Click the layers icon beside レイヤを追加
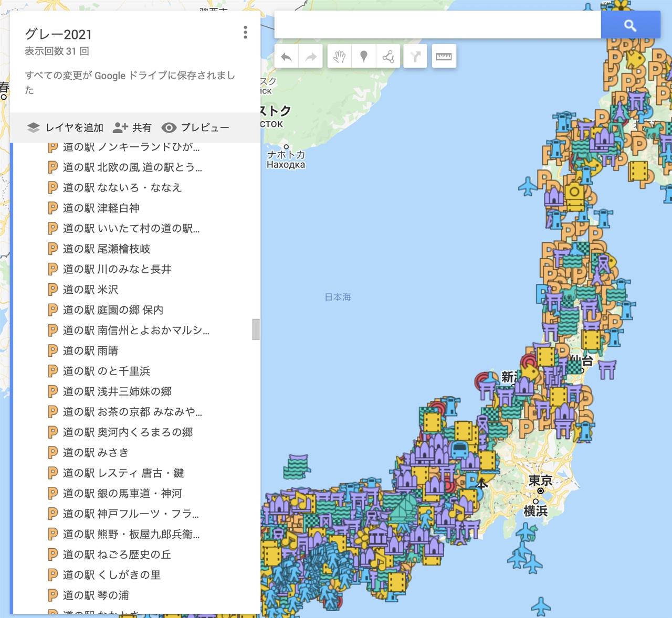Viewport: 672px width, 618px height. [34, 127]
